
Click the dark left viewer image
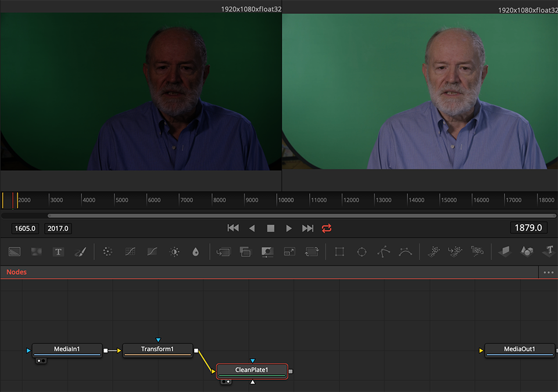tap(141, 91)
